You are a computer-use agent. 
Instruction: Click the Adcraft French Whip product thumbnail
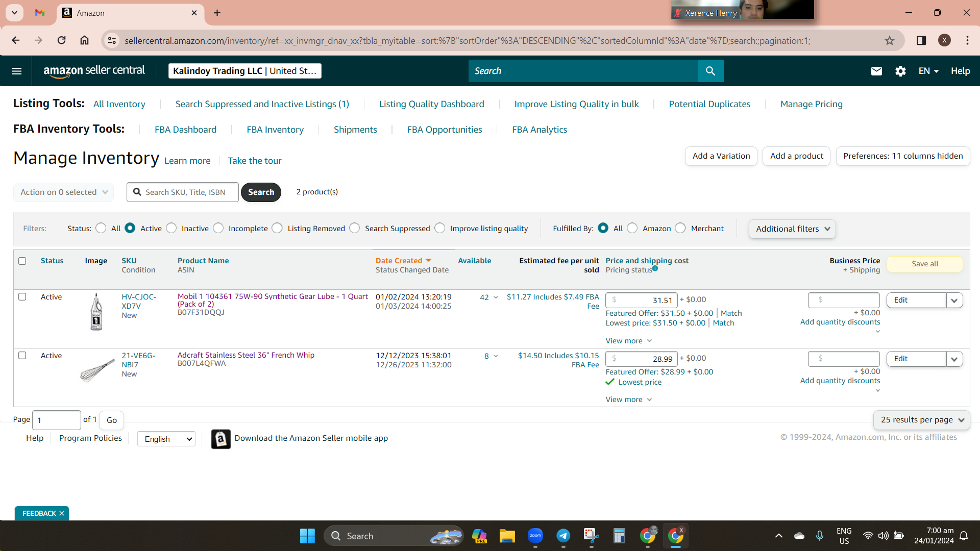tap(96, 370)
